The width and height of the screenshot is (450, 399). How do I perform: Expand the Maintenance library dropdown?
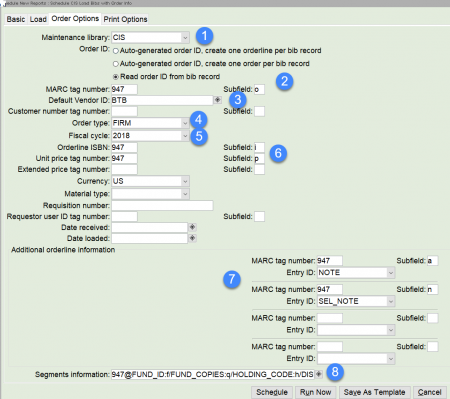(185, 38)
